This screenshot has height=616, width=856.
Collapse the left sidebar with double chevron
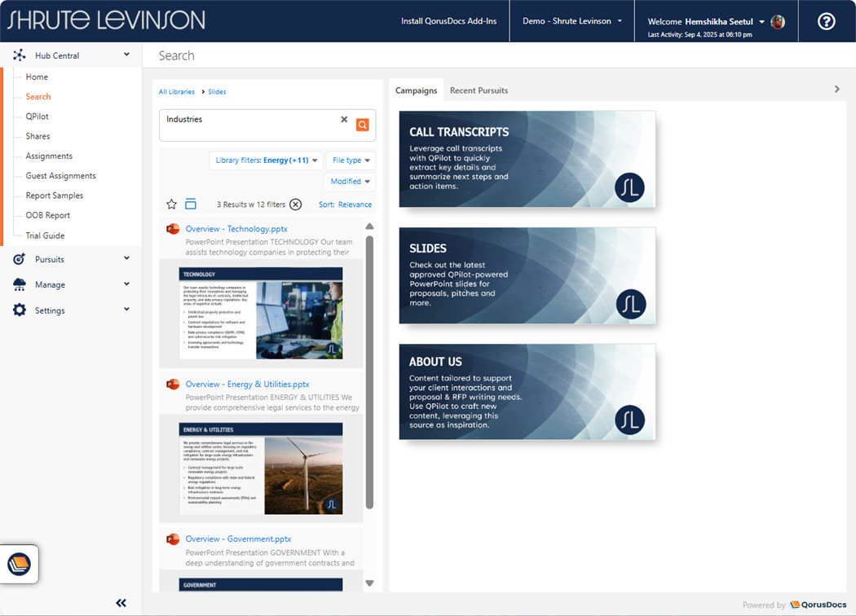tap(121, 603)
